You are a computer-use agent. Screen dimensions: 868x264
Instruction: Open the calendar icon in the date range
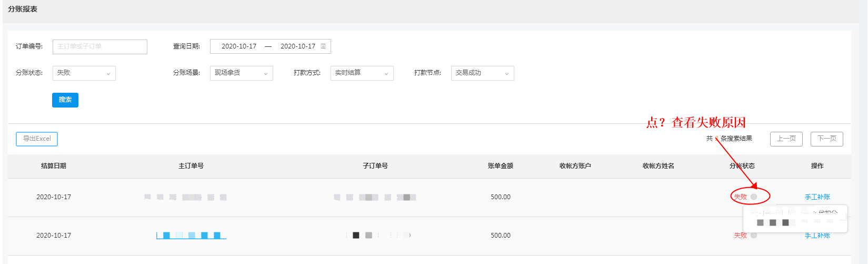coord(323,46)
